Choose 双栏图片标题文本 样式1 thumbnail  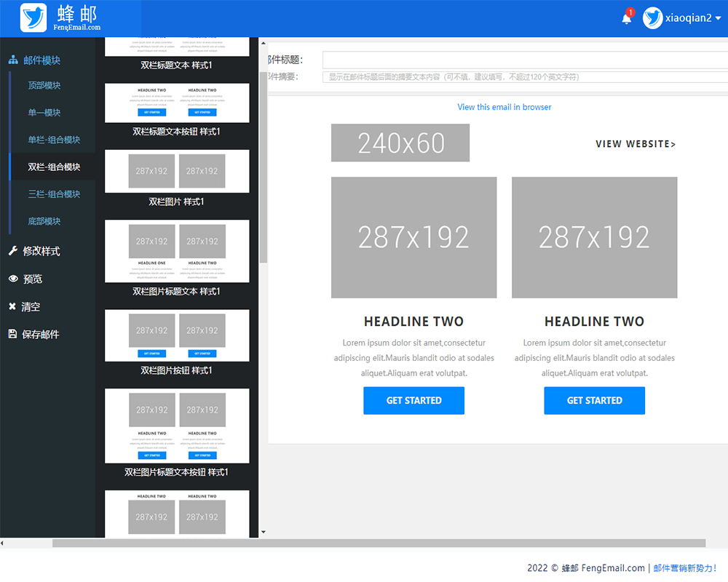[177, 251]
